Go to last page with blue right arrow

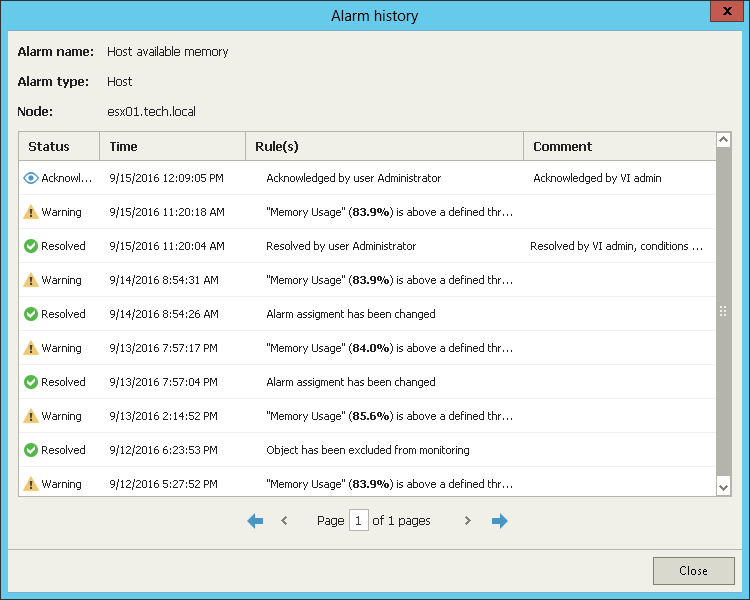(499, 521)
